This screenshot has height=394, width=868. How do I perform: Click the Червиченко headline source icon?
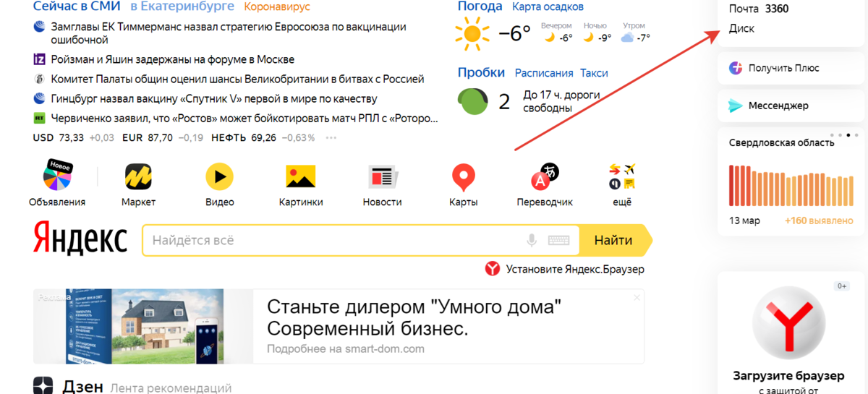40,119
